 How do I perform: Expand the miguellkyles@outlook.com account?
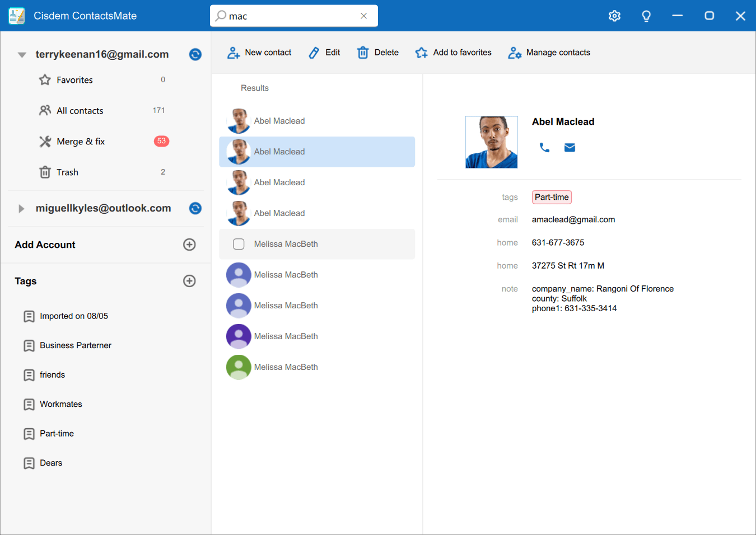(21, 209)
